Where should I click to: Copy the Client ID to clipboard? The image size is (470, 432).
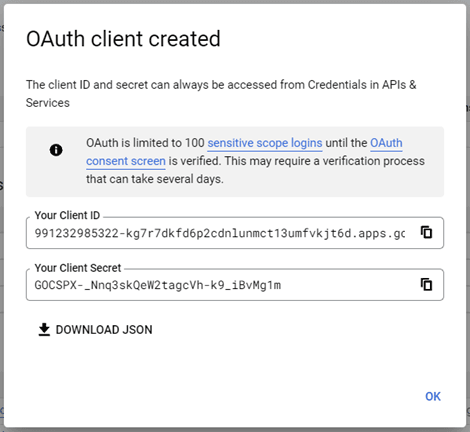pos(426,232)
